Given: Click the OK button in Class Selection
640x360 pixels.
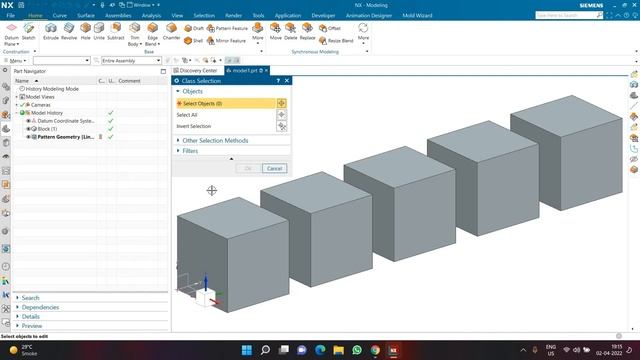Looking at the screenshot, I should pos(248,169).
